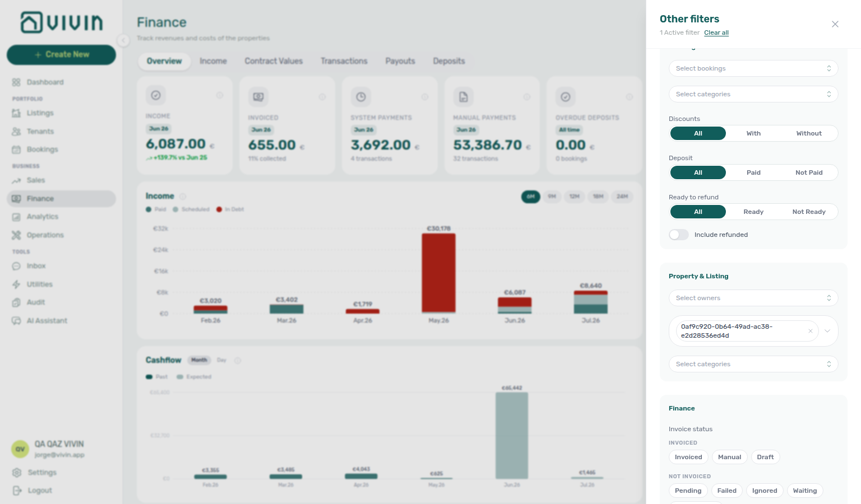Toggle the Waiting status chip
Viewport: 861px width, 504px height.
click(804, 491)
